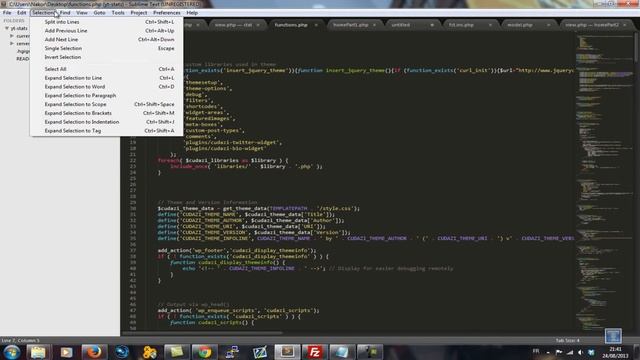Open the Edit menu
The width and height of the screenshot is (640, 360).
tap(22, 13)
